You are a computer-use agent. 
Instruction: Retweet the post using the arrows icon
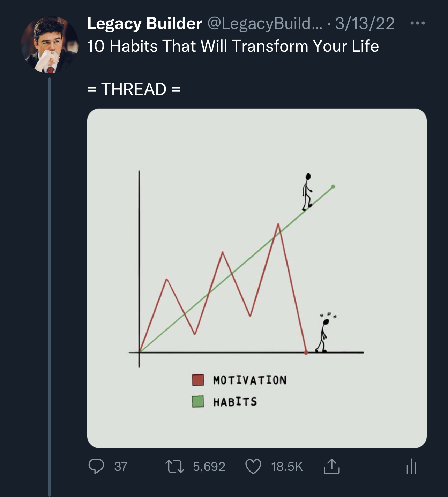(x=175, y=466)
